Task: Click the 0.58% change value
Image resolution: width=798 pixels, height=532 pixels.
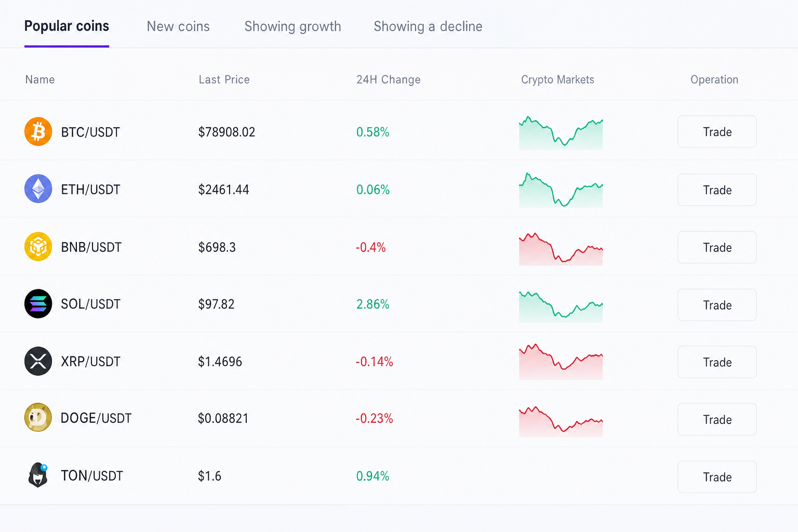Action: (x=373, y=132)
